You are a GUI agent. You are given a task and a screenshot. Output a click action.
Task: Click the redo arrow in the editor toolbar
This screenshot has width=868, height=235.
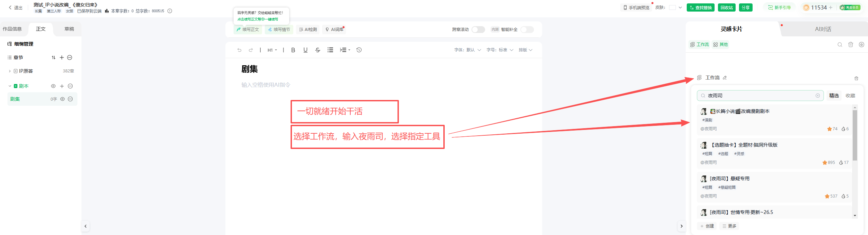tap(251, 50)
